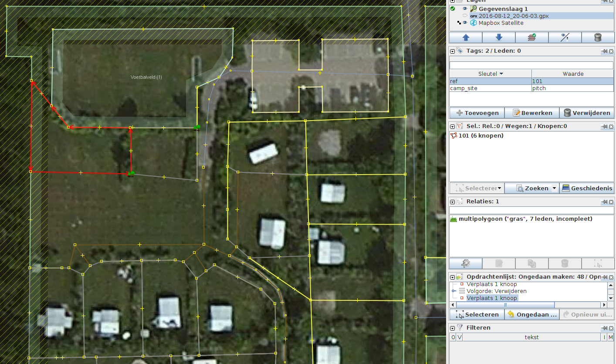Delete selected layer with trash button

tap(598, 37)
